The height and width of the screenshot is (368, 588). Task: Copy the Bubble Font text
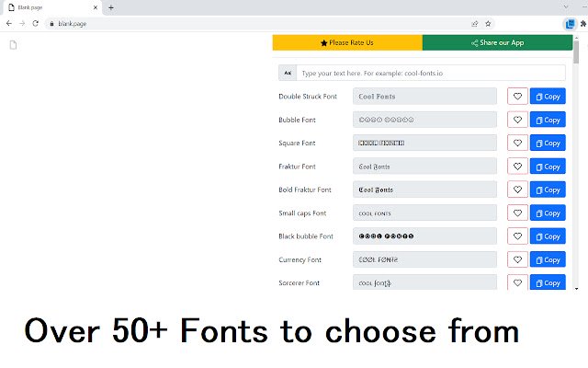[548, 120]
